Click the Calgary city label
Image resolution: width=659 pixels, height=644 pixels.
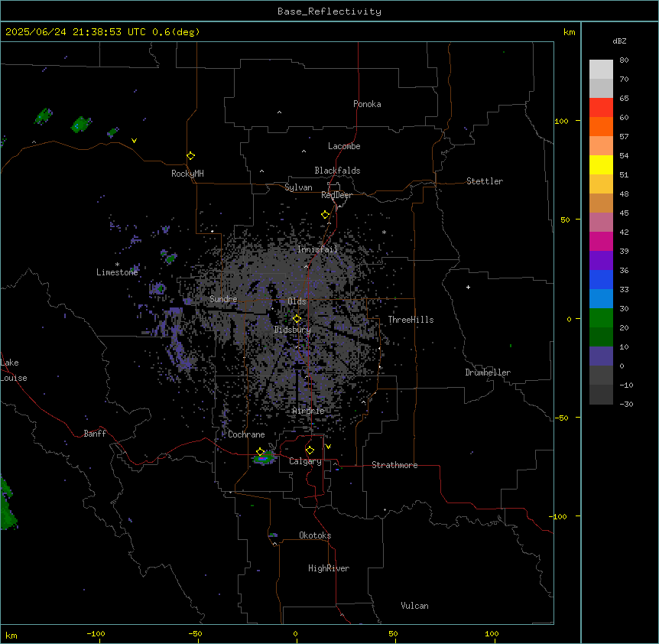pos(305,461)
